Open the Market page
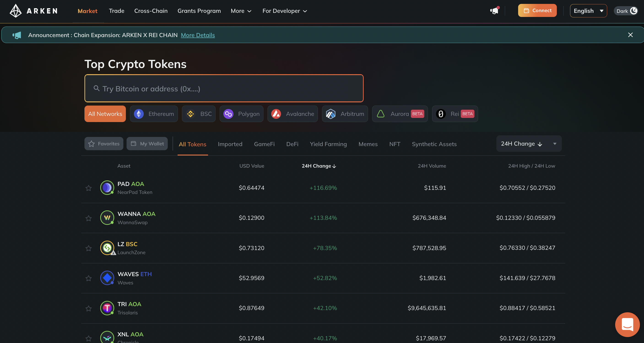Image resolution: width=644 pixels, height=343 pixels. (x=87, y=11)
